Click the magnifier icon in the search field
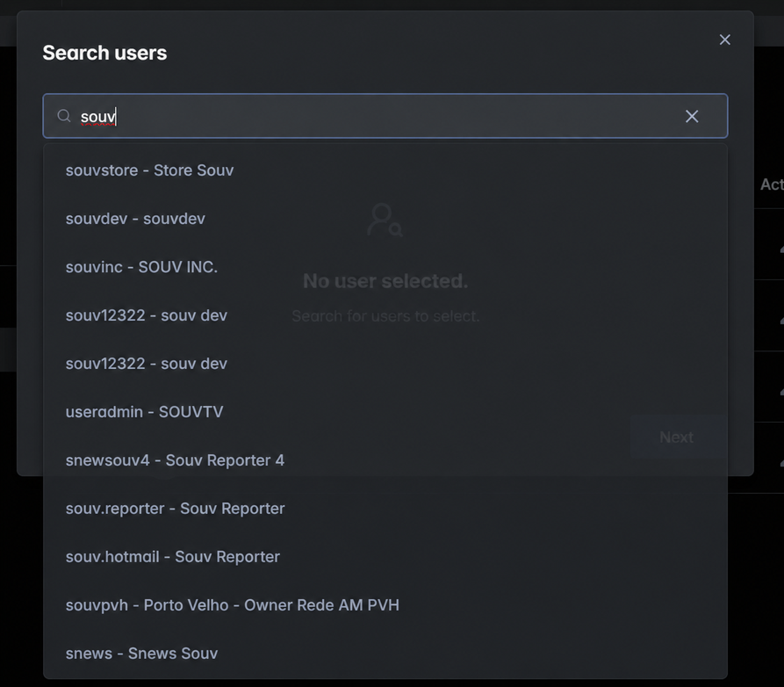784x687 pixels. (64, 116)
